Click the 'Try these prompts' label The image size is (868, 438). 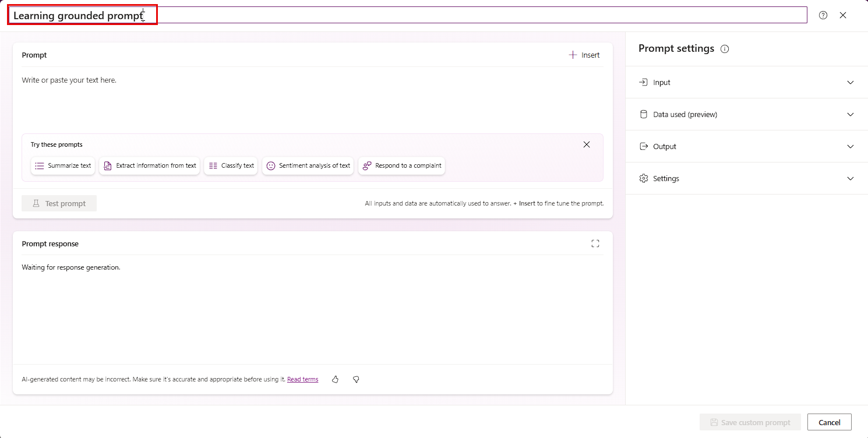pos(57,144)
